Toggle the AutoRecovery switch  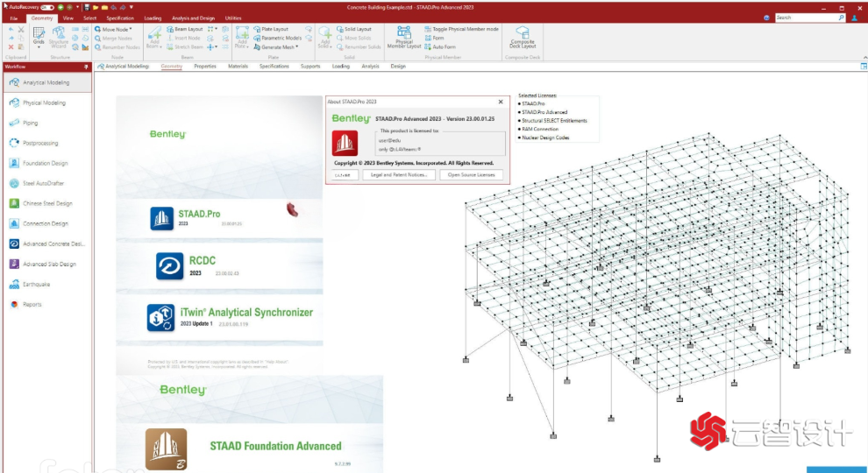point(47,7)
